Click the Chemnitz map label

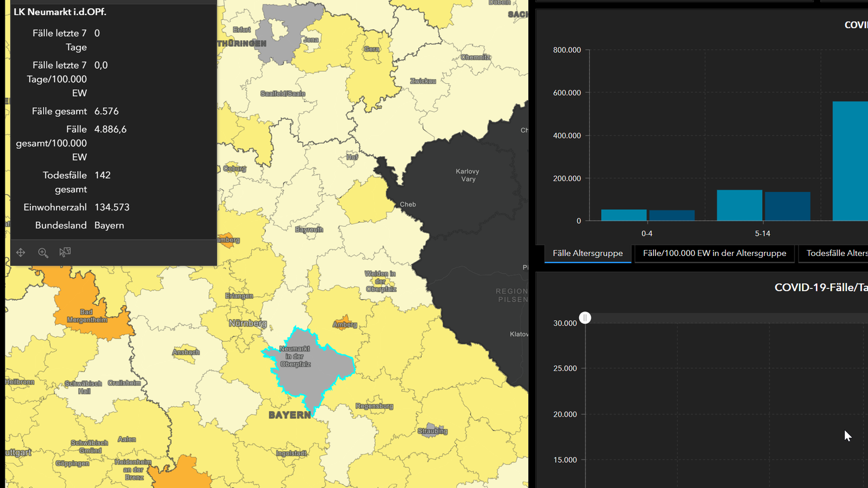[476, 57]
